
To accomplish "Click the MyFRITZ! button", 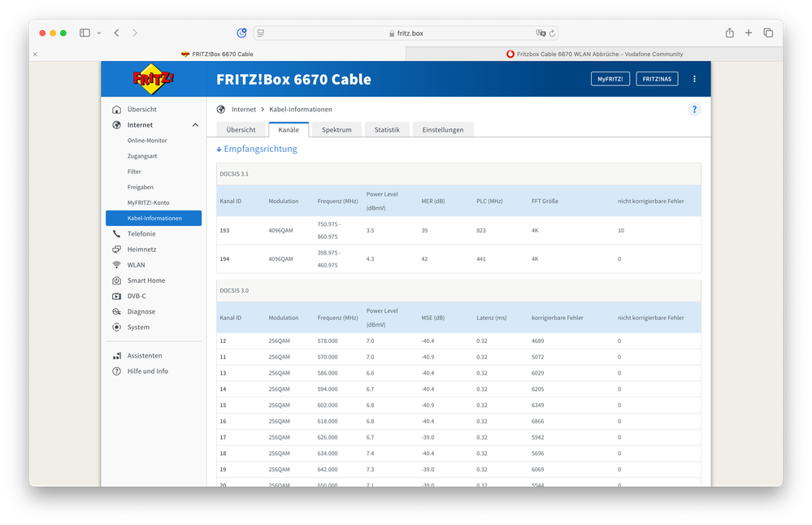I will coord(610,79).
